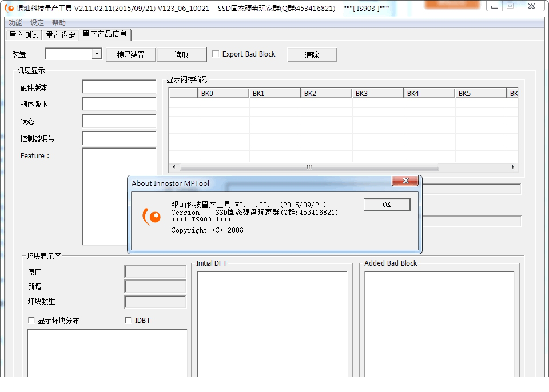549x392 pixels.
Task: Click the horizontal scrollbar thumb in flash table
Action: pyautogui.click(x=309, y=167)
